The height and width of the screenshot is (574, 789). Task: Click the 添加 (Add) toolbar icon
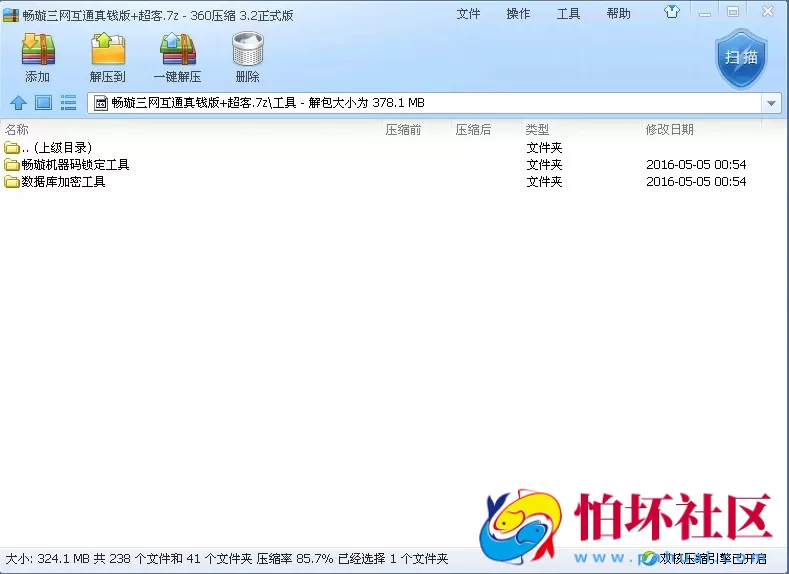38,49
